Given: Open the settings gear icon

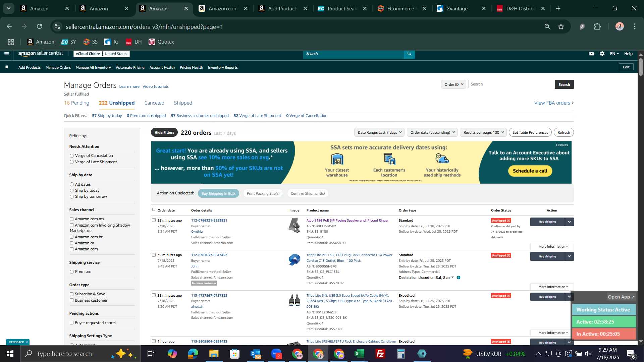Looking at the screenshot, I should tap(602, 54).
